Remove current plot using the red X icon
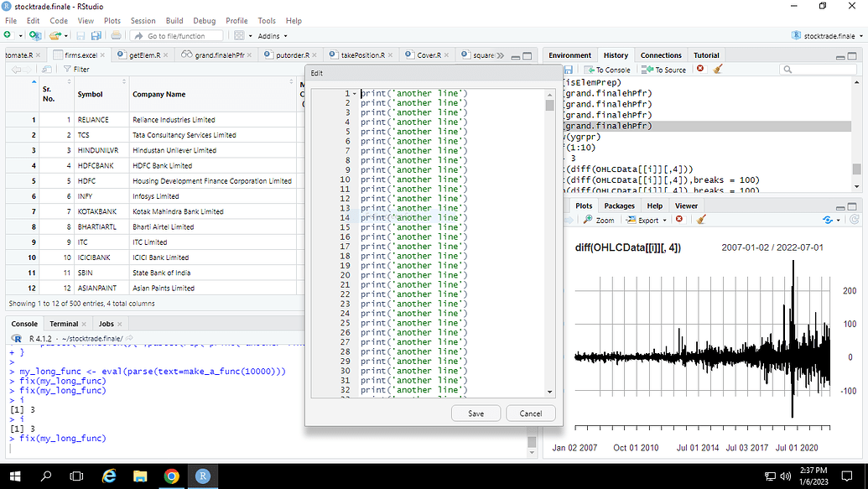The image size is (868, 489). (679, 220)
